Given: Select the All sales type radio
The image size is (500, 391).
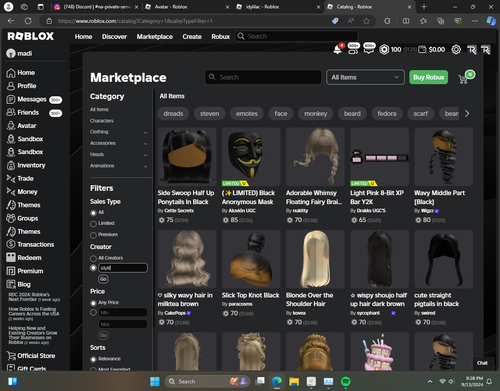Looking at the screenshot, I should pos(93,213).
